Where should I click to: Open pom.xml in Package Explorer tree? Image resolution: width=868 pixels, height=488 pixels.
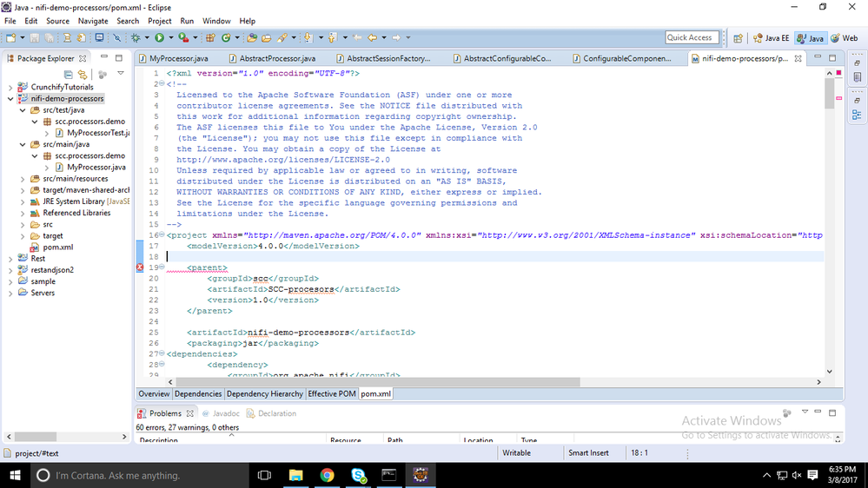tap(57, 247)
